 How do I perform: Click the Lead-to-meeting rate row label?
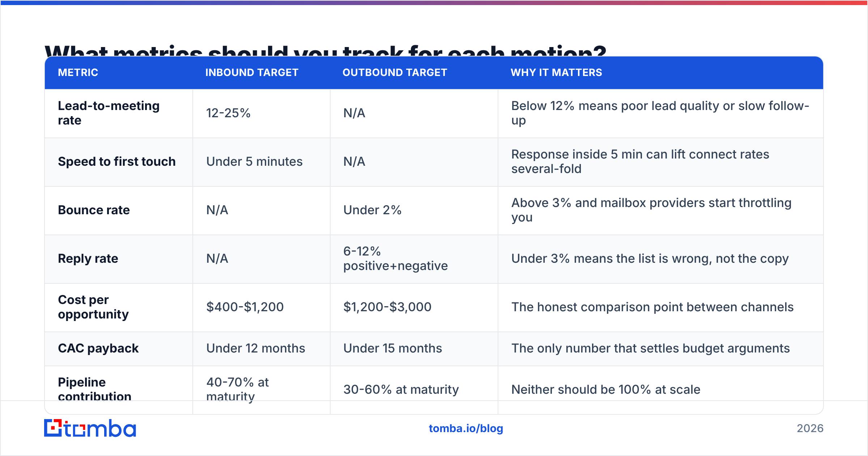click(x=109, y=113)
